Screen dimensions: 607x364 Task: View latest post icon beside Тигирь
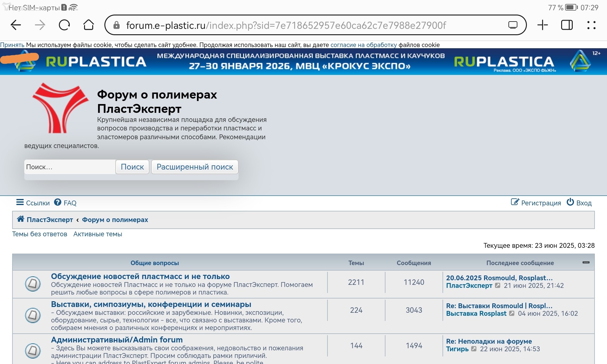click(474, 349)
